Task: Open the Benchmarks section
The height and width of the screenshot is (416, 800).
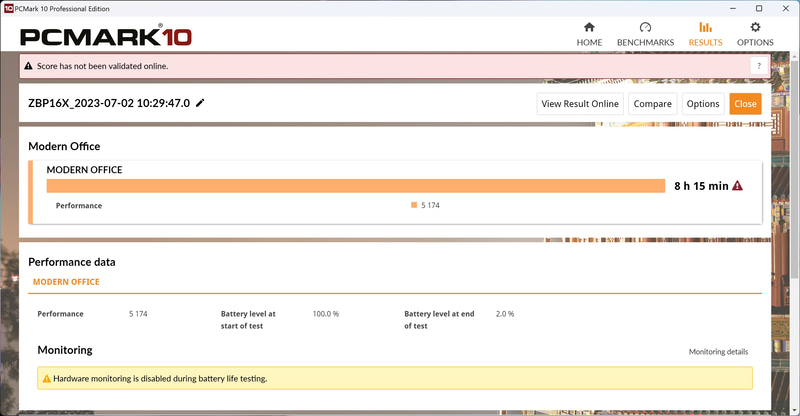Action: pos(645,34)
